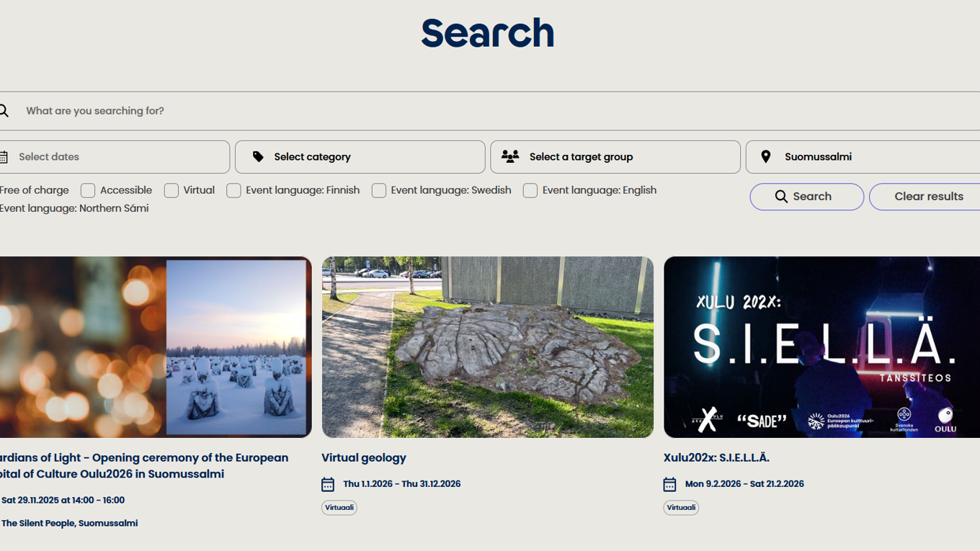This screenshot has width=980, height=551.
Task: Open the S.I.E.L.L.Ä. event thumbnail image
Action: (x=821, y=347)
